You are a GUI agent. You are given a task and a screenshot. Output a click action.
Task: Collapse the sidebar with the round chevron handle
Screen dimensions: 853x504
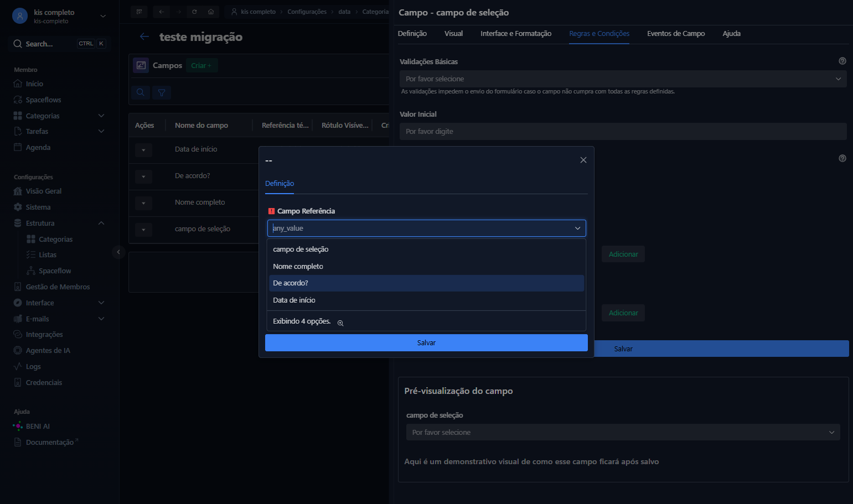pos(118,252)
